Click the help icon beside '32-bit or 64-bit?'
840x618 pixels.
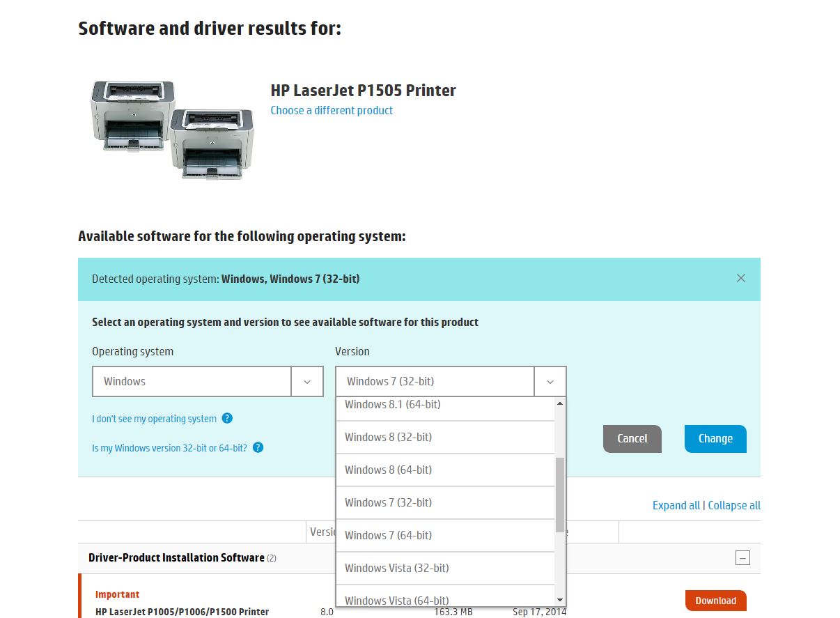(x=258, y=447)
